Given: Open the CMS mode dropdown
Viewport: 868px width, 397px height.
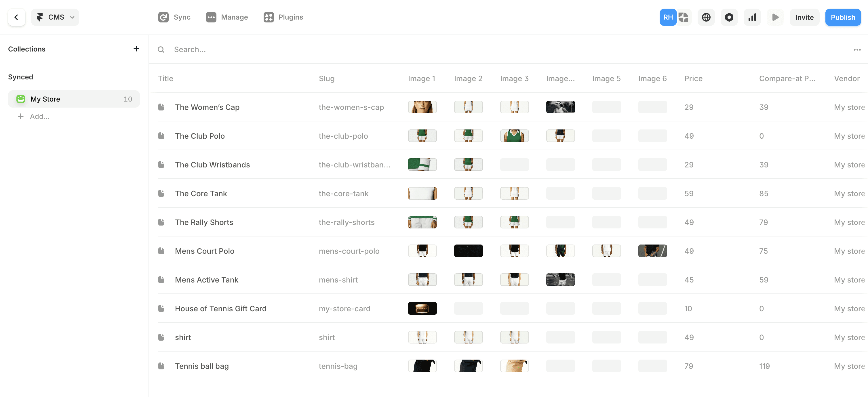Looking at the screenshot, I should pos(55,17).
